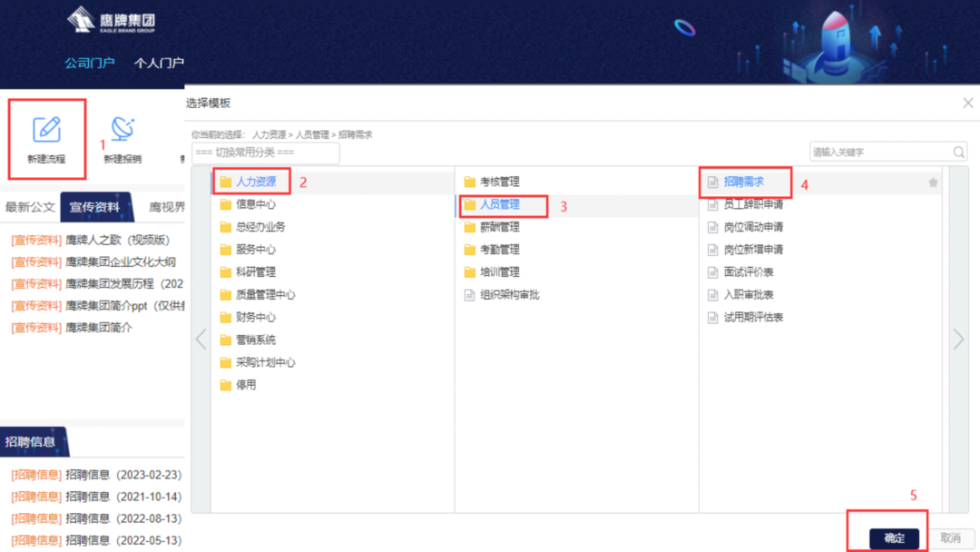Select the 信息中心 folder
Image resolution: width=980 pixels, height=552 pixels.
click(x=248, y=204)
